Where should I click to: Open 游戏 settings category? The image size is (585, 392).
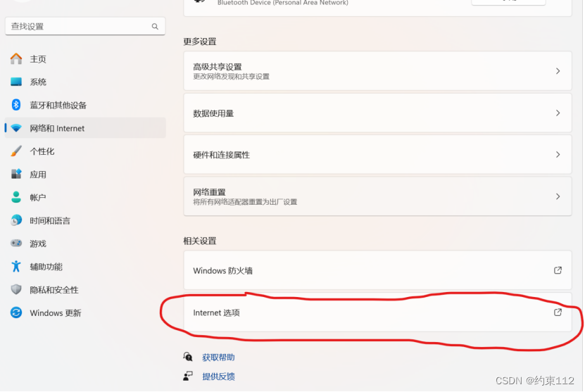coord(85,244)
